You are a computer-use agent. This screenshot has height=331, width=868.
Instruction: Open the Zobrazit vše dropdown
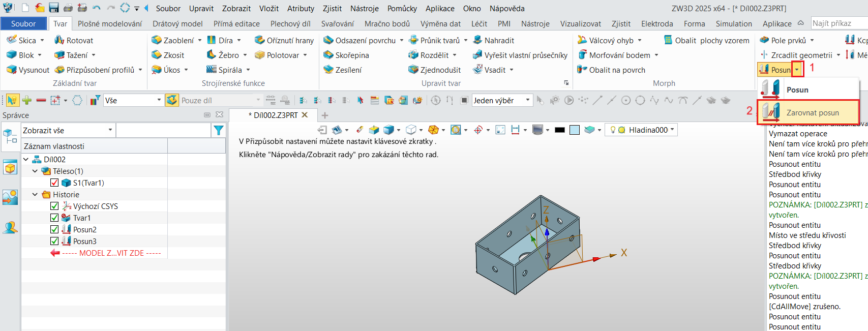68,130
